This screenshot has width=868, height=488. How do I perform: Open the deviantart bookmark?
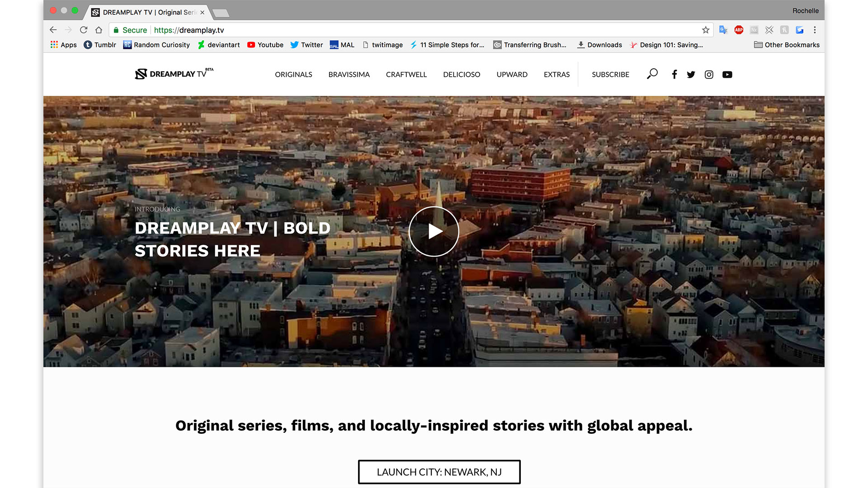click(219, 45)
